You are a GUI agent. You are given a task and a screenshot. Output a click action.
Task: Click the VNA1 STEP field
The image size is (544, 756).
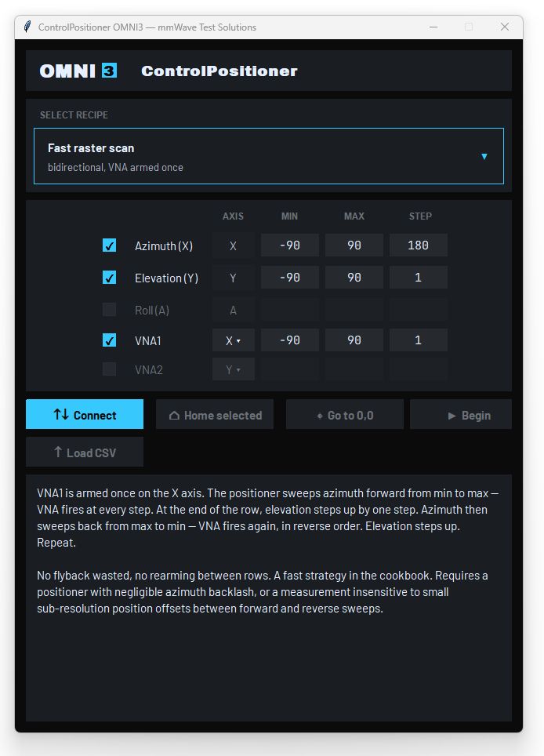click(419, 340)
